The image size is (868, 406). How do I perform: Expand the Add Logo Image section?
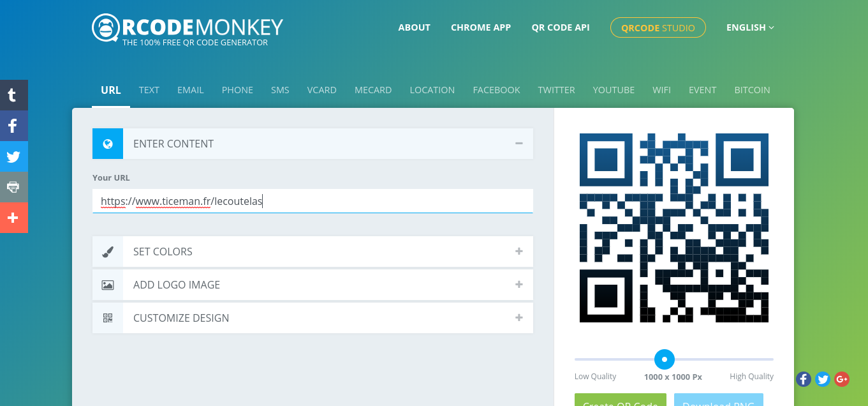point(519,285)
